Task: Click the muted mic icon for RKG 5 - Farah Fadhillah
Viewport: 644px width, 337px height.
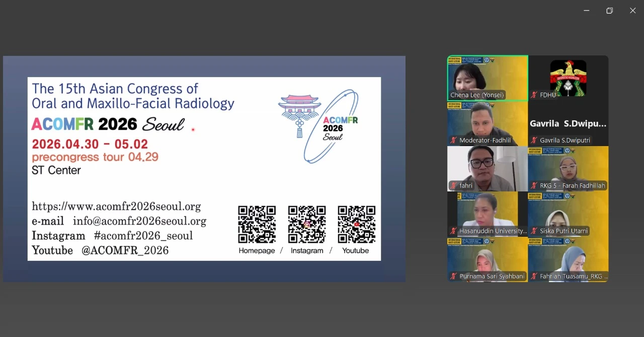Action: (534, 185)
